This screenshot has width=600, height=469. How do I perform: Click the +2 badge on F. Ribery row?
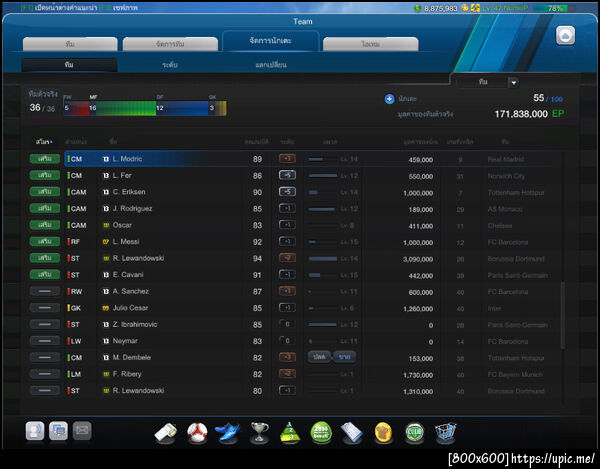point(287,374)
